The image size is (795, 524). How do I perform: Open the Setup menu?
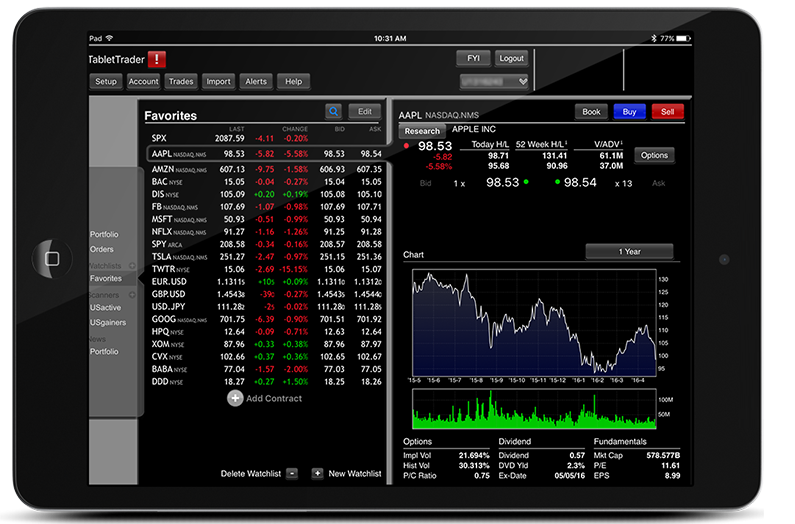click(x=106, y=81)
